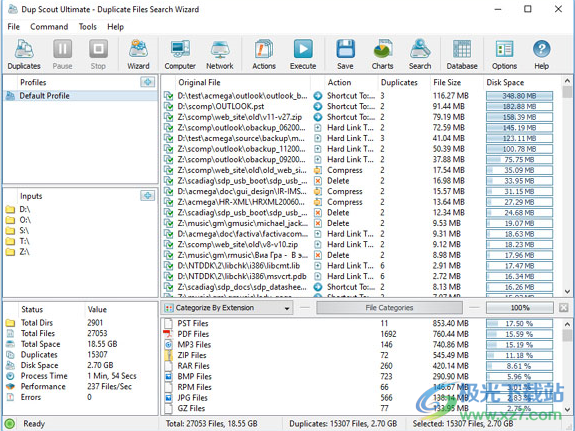Sort by Disk Space column header
This screenshot has height=431, width=575.
(505, 83)
